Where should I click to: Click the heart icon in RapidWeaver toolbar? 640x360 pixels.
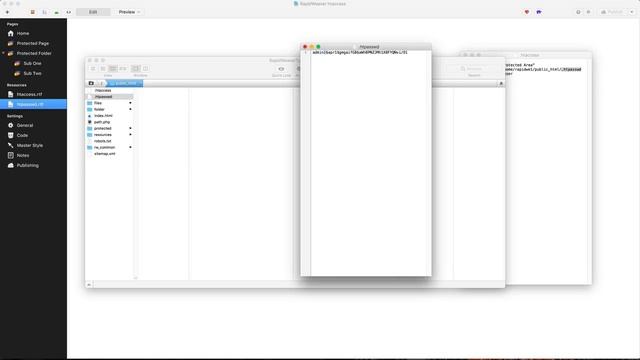[x=527, y=12]
